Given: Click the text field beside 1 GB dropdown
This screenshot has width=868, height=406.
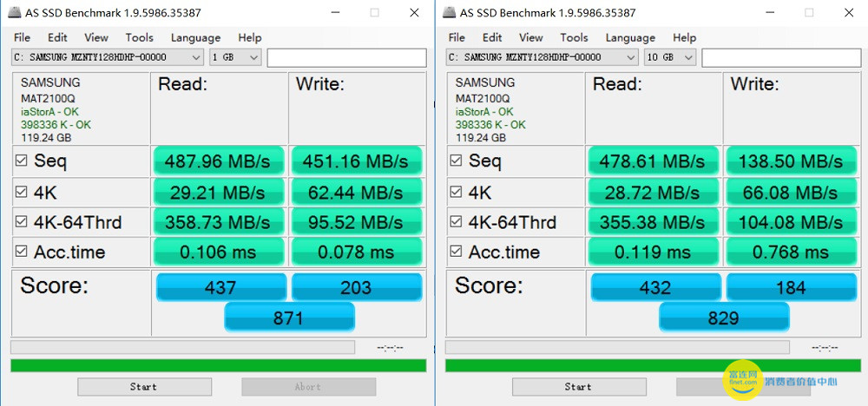Looking at the screenshot, I should click(x=346, y=57).
